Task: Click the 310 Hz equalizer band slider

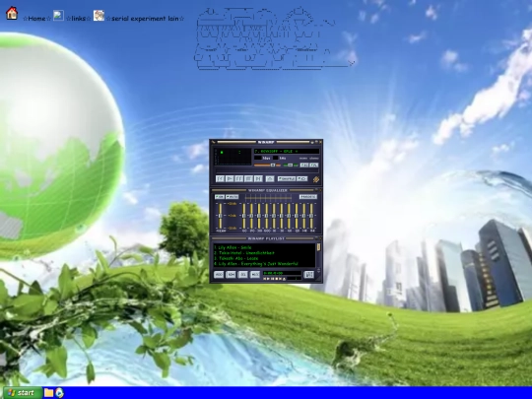Action: point(259,216)
